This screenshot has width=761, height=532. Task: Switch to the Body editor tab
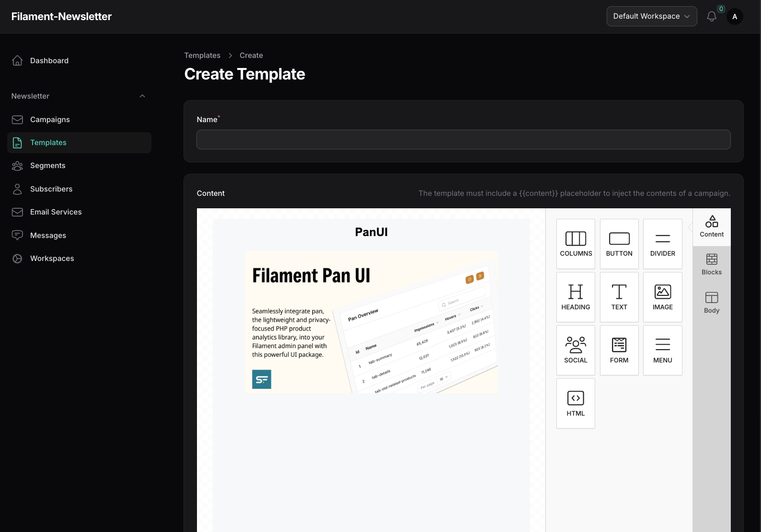point(712,303)
